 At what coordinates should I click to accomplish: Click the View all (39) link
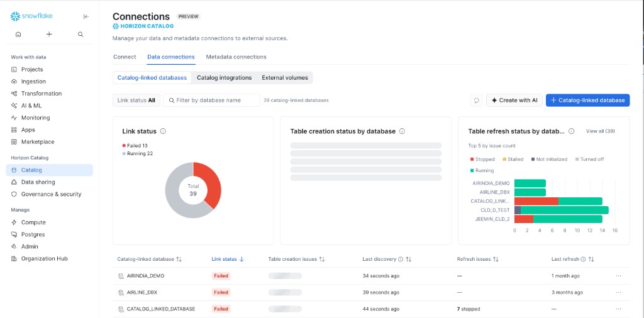pyautogui.click(x=600, y=131)
